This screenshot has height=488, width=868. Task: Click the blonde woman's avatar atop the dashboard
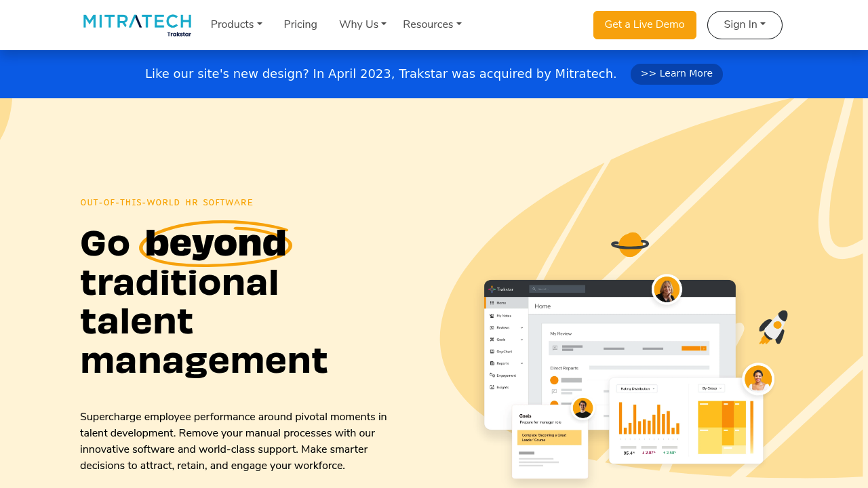coord(667,289)
